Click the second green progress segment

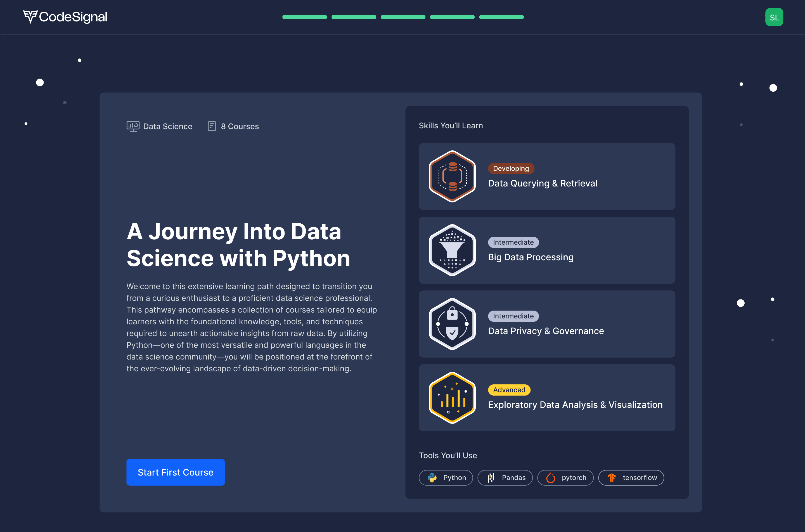(354, 17)
